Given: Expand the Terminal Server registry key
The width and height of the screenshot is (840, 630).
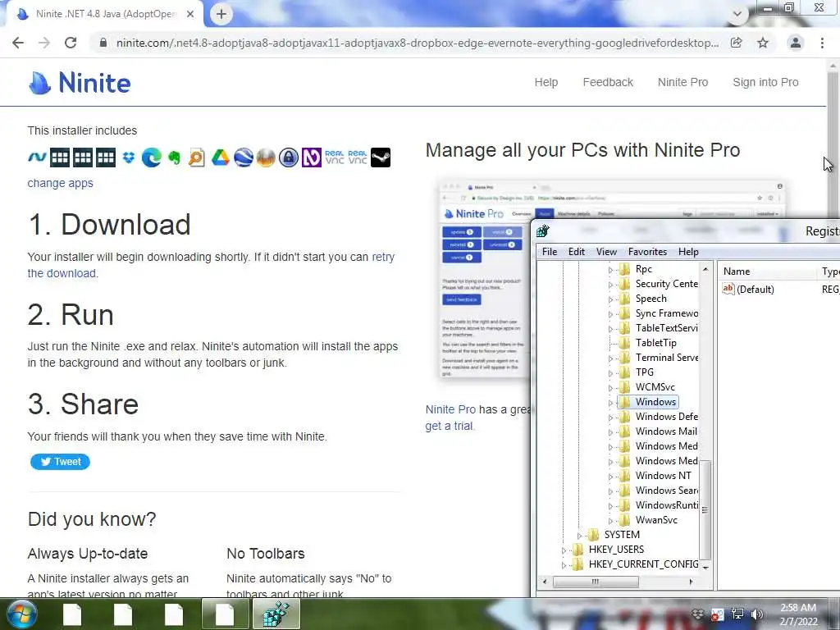Looking at the screenshot, I should click(x=610, y=358).
